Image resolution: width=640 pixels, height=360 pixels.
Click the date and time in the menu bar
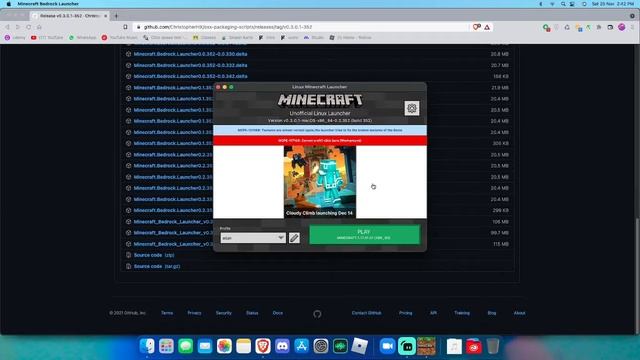[x=613, y=4]
